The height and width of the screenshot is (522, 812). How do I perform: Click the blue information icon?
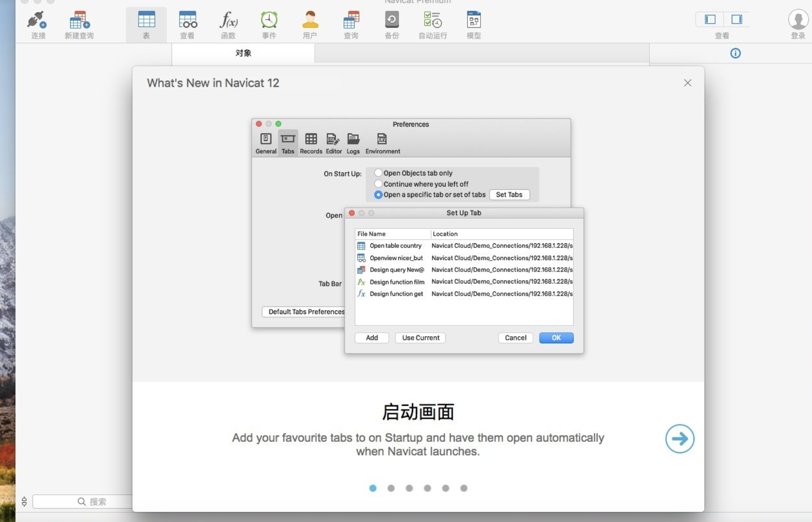click(x=736, y=53)
